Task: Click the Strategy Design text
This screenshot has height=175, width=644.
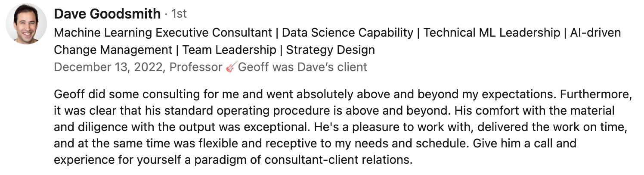Action: click(x=331, y=50)
